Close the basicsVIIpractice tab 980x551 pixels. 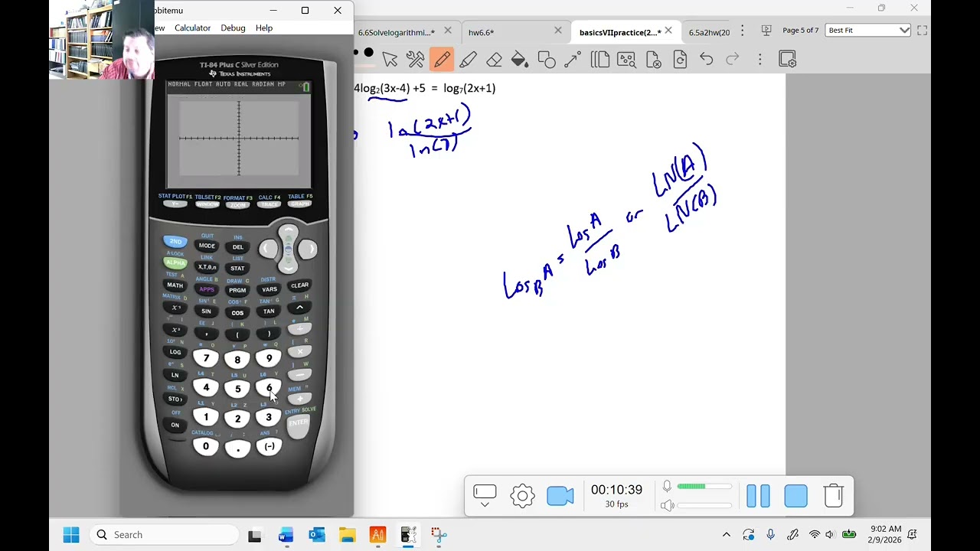pyautogui.click(x=668, y=31)
